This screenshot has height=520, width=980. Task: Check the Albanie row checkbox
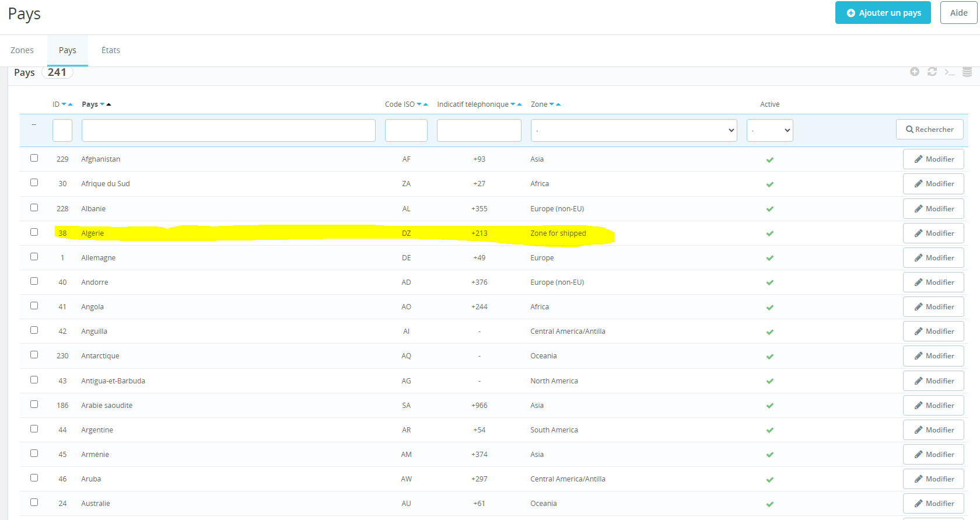[x=34, y=207]
